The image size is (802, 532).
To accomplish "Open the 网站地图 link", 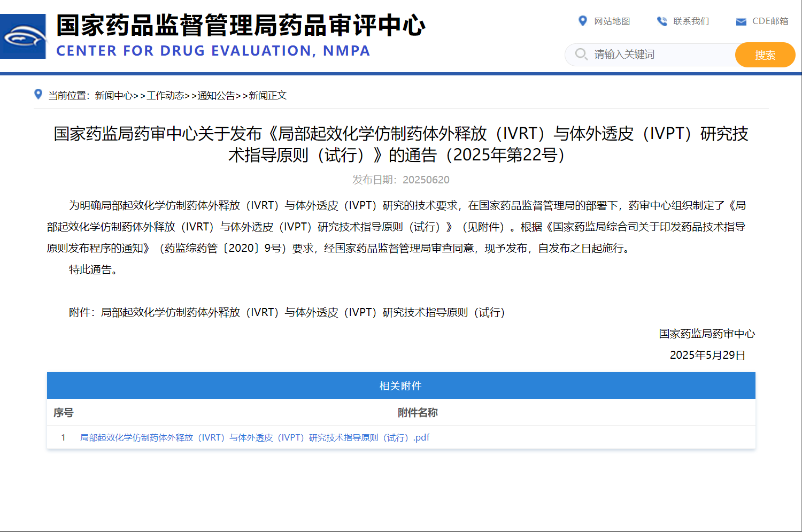I will 612,21.
